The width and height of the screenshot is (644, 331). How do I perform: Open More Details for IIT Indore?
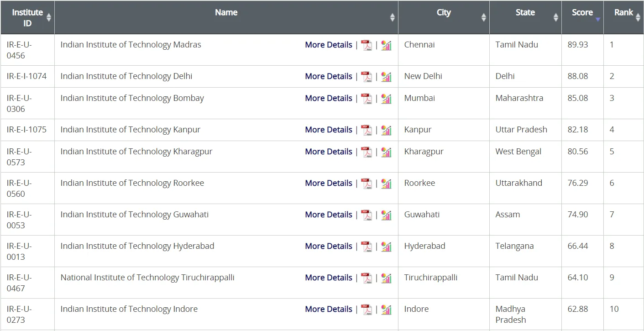pos(329,309)
